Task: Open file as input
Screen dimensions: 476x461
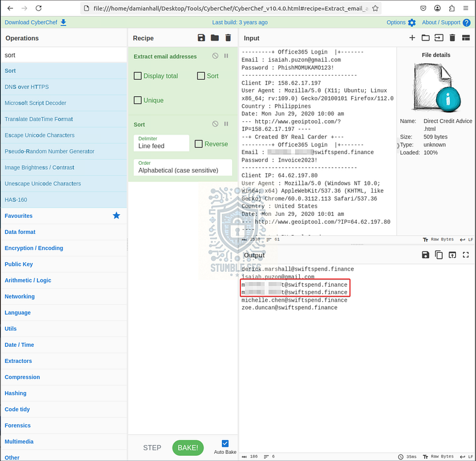Action: [x=439, y=37]
